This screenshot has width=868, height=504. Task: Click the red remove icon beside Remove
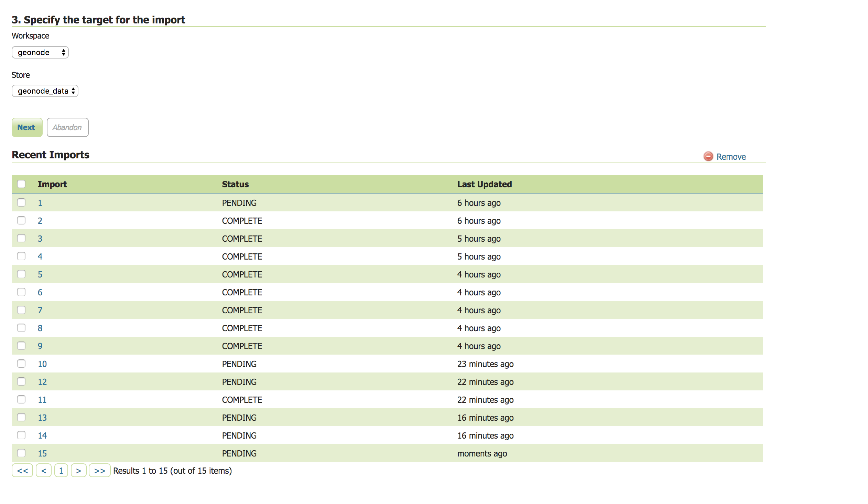coord(708,157)
